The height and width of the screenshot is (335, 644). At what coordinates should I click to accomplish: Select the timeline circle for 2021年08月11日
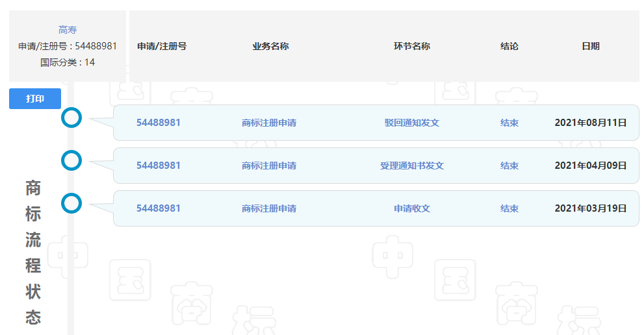pos(71,118)
